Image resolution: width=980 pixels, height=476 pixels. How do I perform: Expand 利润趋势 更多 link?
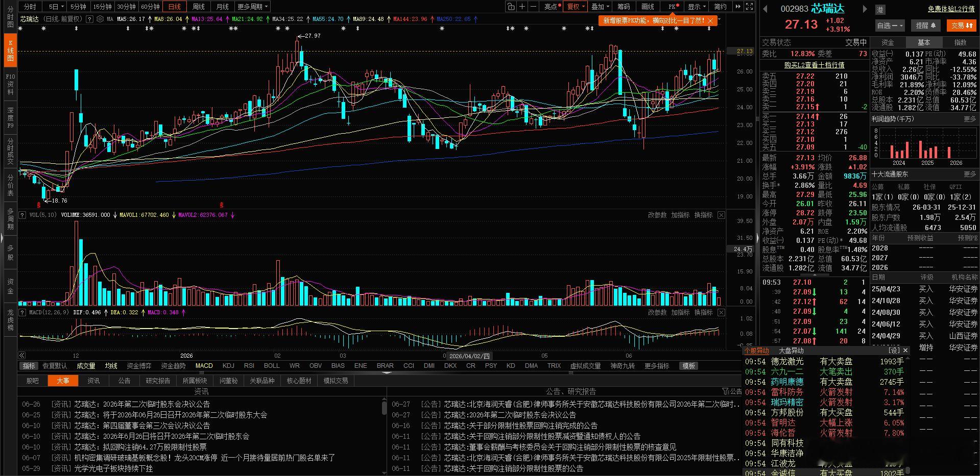[970, 119]
